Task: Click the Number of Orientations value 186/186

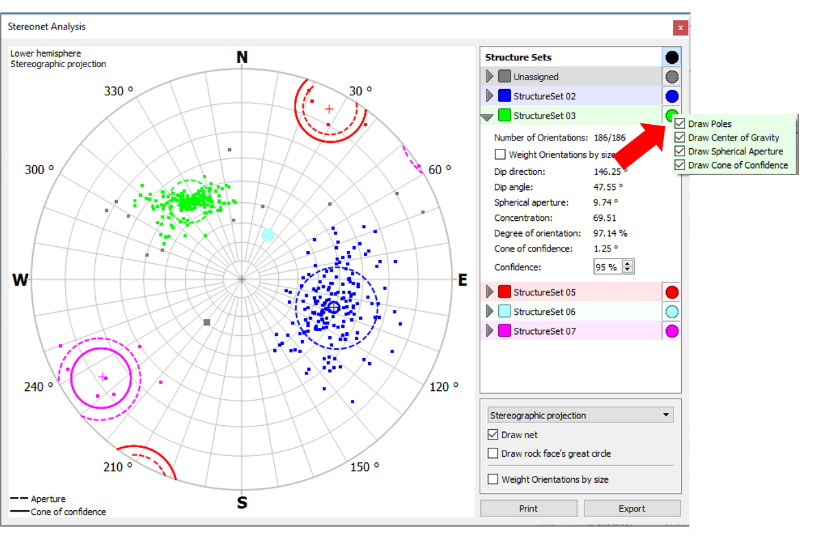Action: pyautogui.click(x=610, y=138)
